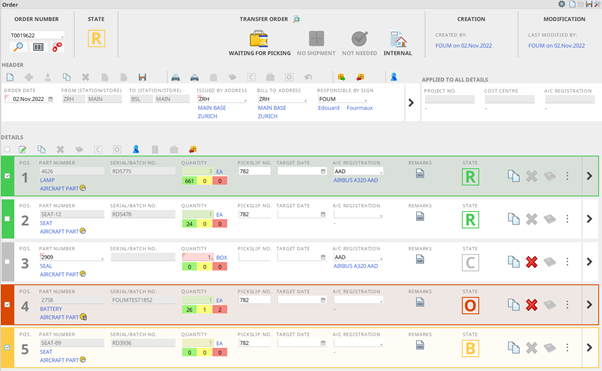Check position 3 SEAL row checkbox

pyautogui.click(x=7, y=262)
